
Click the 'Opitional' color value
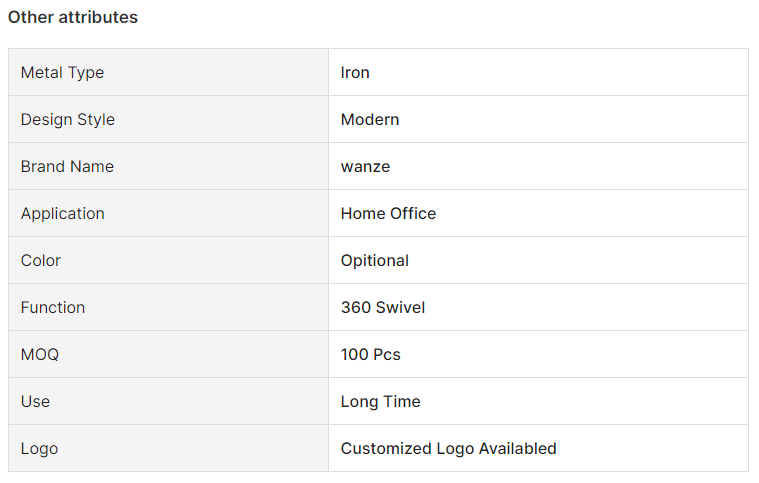[375, 261]
